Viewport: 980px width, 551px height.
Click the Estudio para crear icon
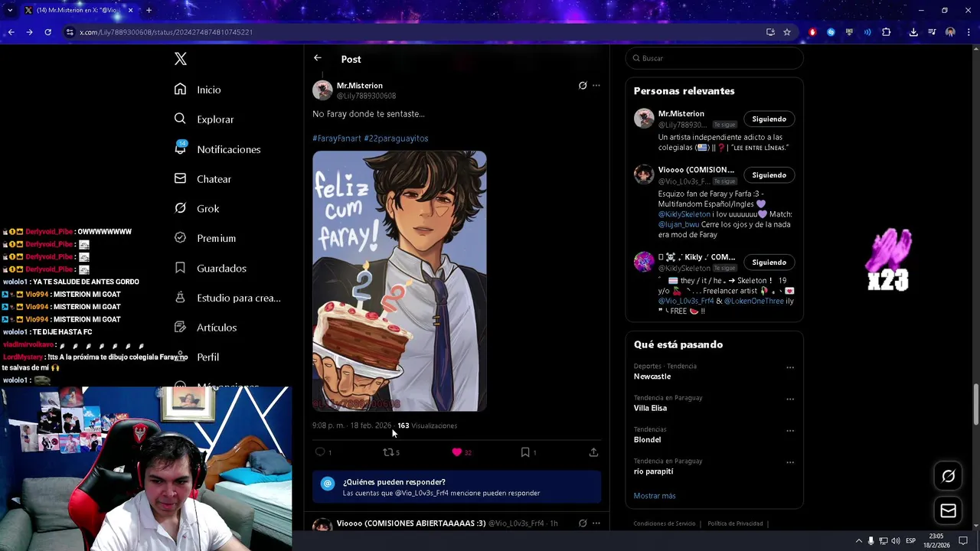coord(180,298)
